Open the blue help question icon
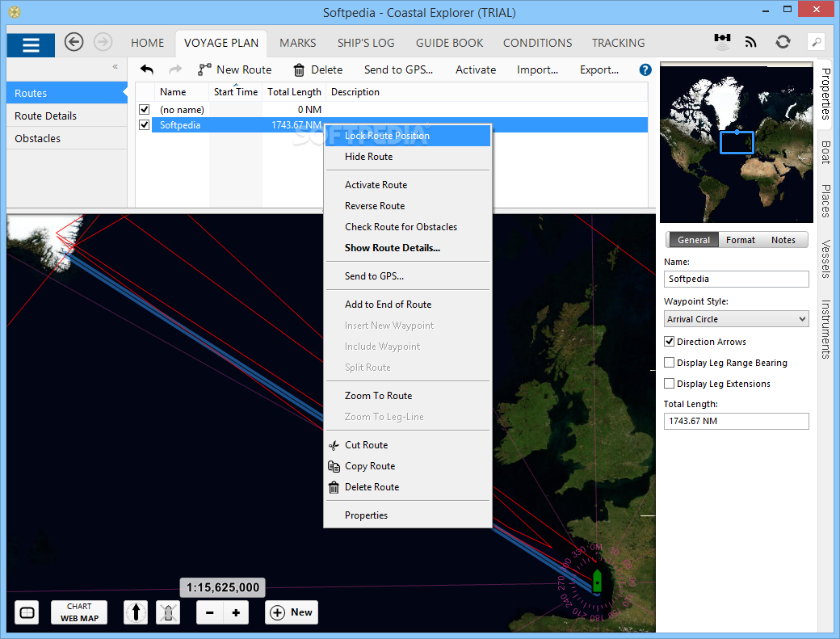This screenshot has height=639, width=840. tap(645, 69)
